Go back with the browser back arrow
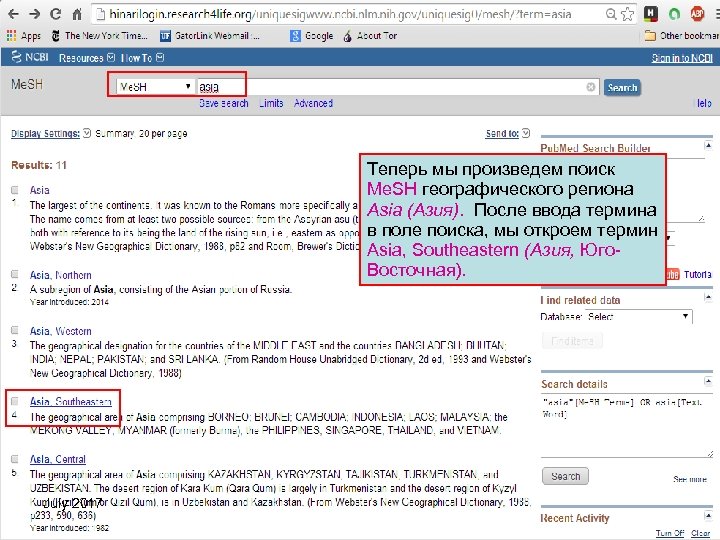Image resolution: width=720 pixels, height=540 pixels. [x=14, y=14]
